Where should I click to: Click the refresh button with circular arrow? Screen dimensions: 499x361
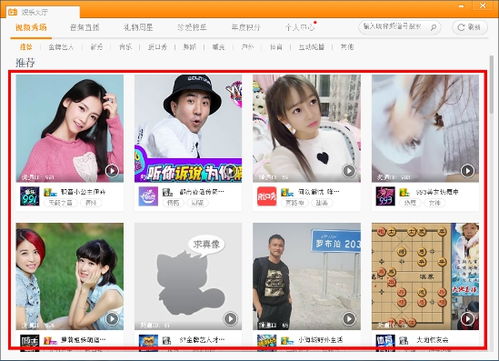click(x=470, y=27)
